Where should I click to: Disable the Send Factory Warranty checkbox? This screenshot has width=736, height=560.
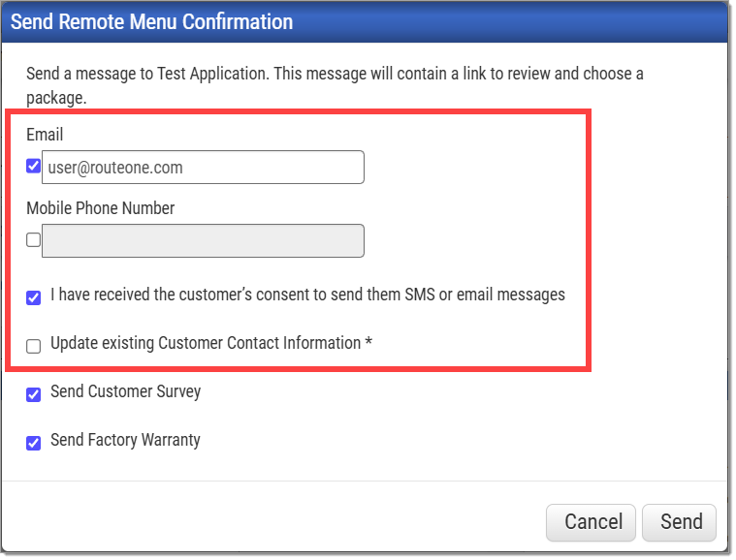[x=33, y=443]
